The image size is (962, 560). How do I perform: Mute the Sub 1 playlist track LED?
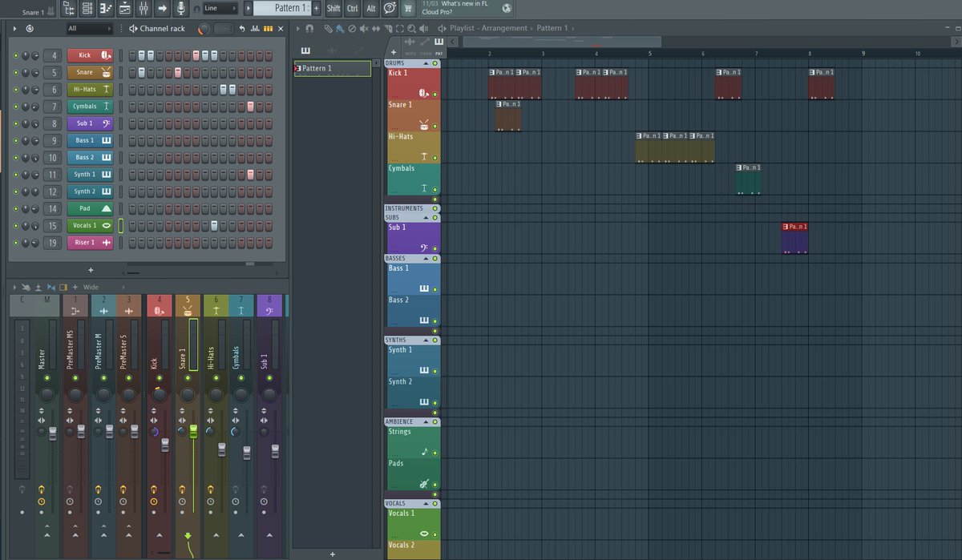(x=435, y=249)
